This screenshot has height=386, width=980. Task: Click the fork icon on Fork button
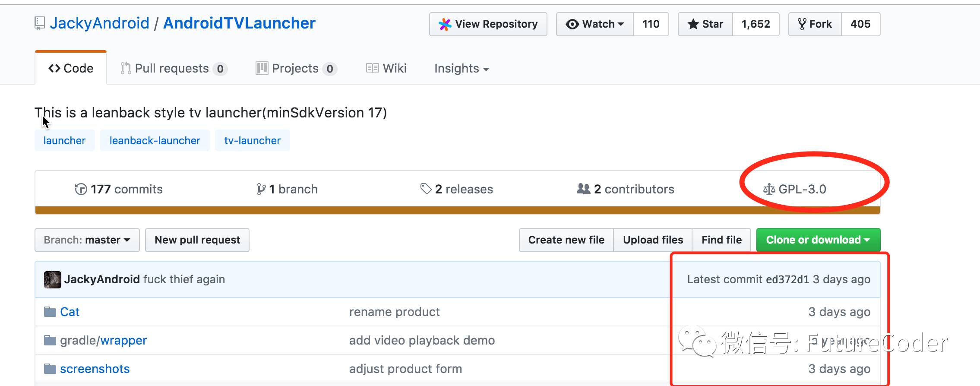pos(802,24)
